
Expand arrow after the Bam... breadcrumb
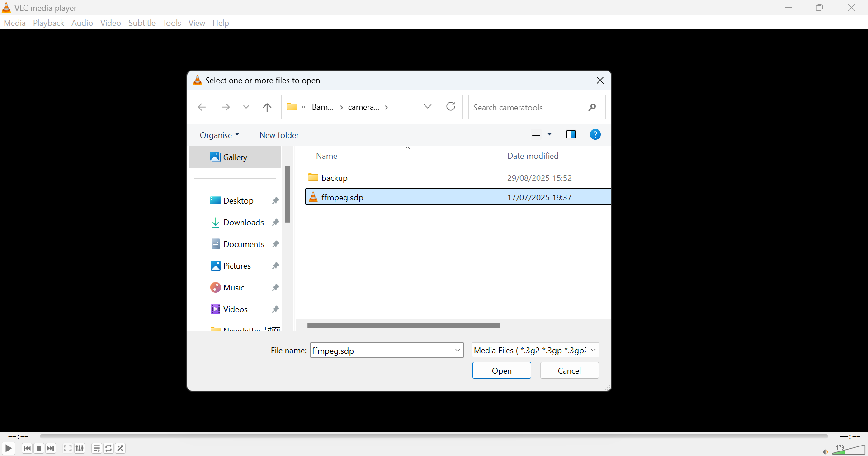pos(341,107)
